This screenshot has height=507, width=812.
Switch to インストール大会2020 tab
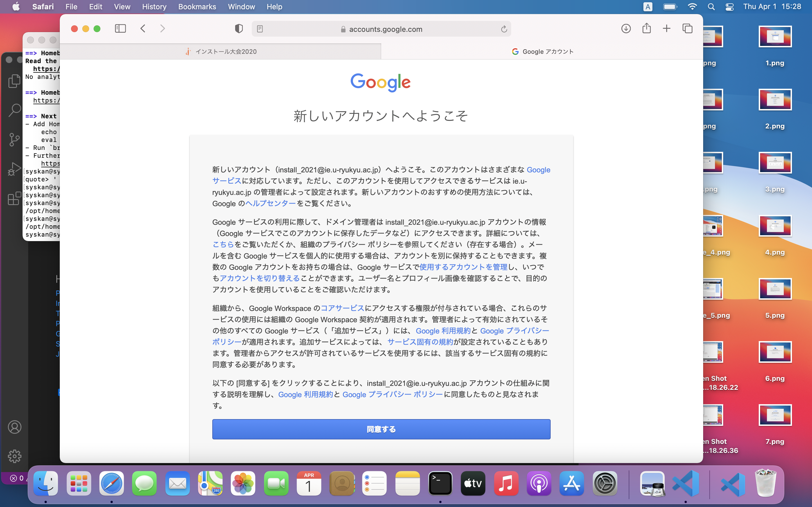[221, 52]
